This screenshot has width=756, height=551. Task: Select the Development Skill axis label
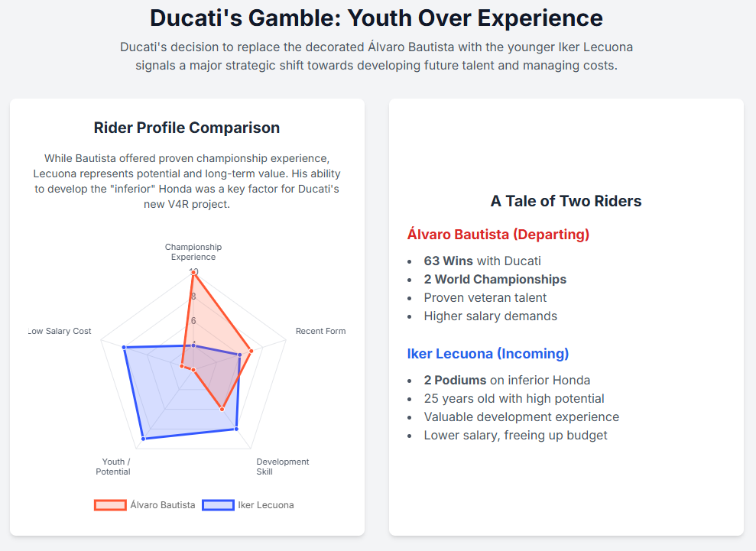(x=282, y=466)
